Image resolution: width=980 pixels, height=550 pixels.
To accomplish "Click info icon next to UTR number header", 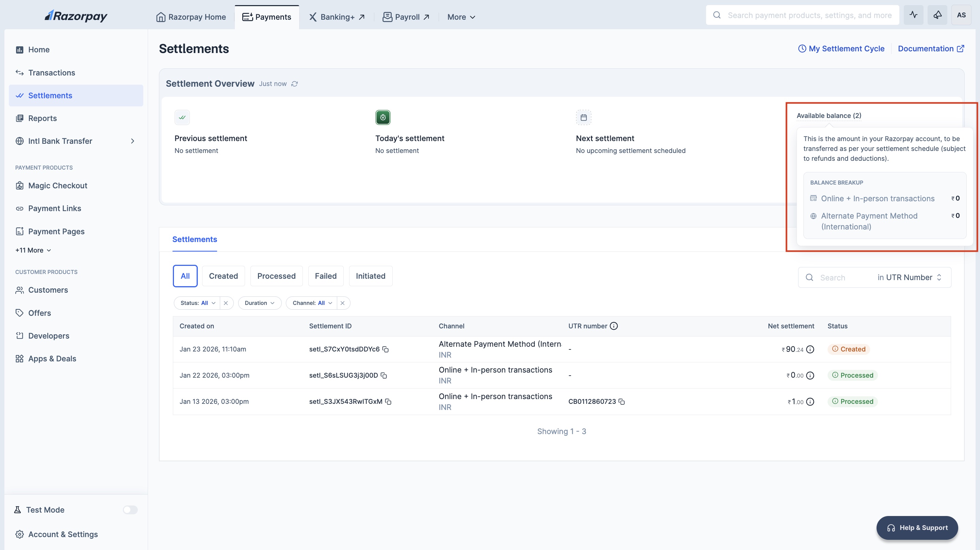I will point(614,326).
